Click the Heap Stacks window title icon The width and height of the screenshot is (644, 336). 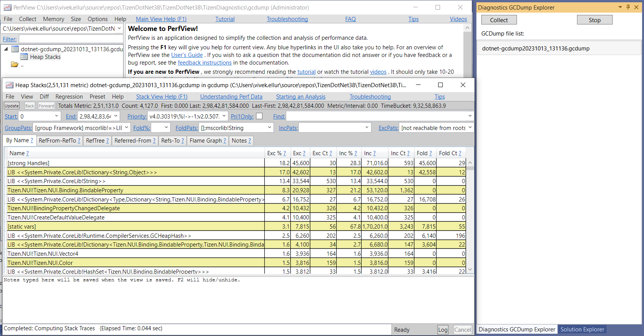10,85
